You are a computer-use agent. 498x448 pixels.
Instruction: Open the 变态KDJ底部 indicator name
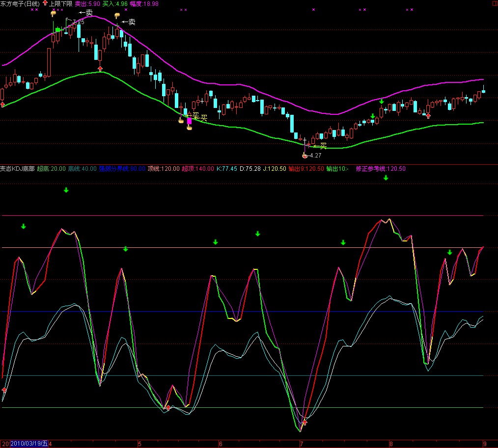tap(17, 168)
